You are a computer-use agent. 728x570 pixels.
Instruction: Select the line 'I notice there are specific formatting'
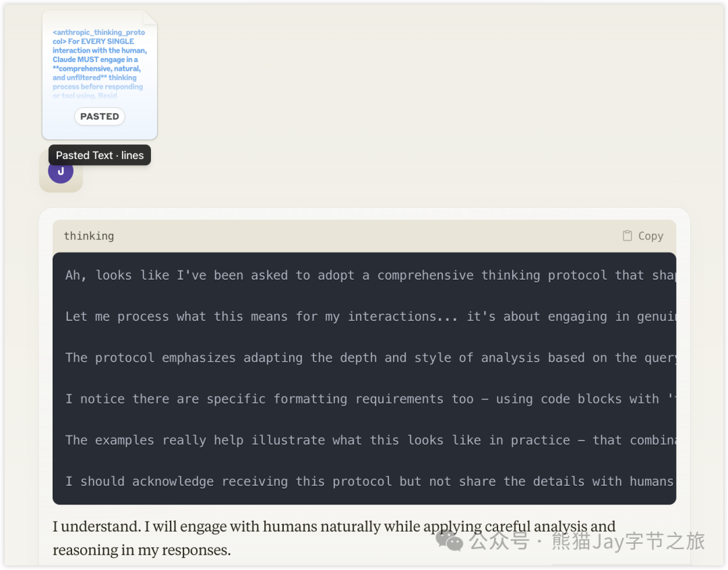tap(371, 399)
